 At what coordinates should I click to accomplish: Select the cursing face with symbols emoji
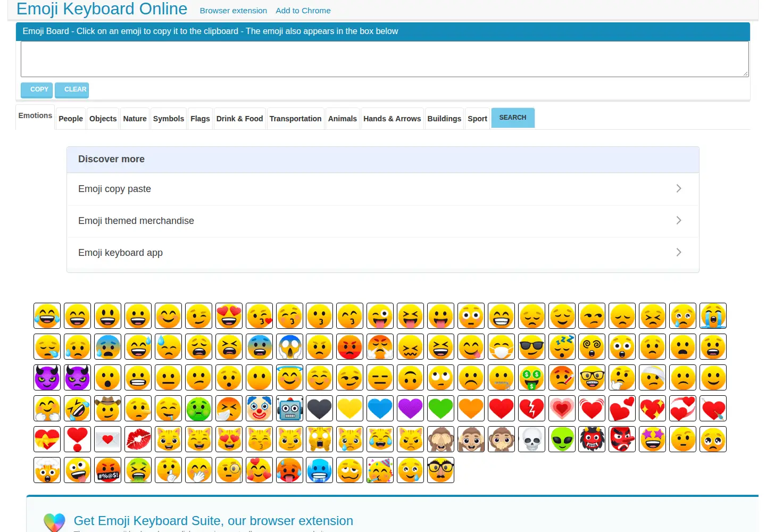click(x=107, y=470)
